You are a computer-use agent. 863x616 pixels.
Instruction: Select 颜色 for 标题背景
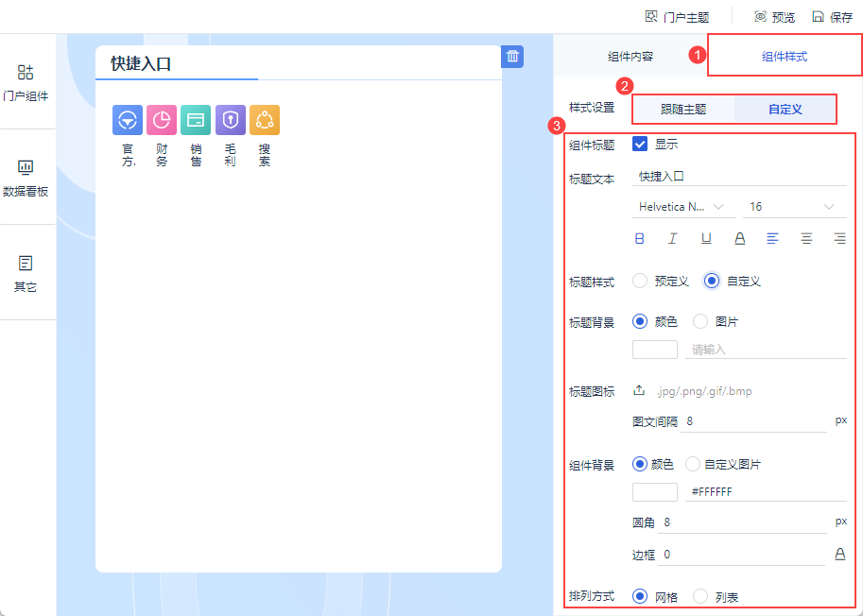click(x=640, y=321)
